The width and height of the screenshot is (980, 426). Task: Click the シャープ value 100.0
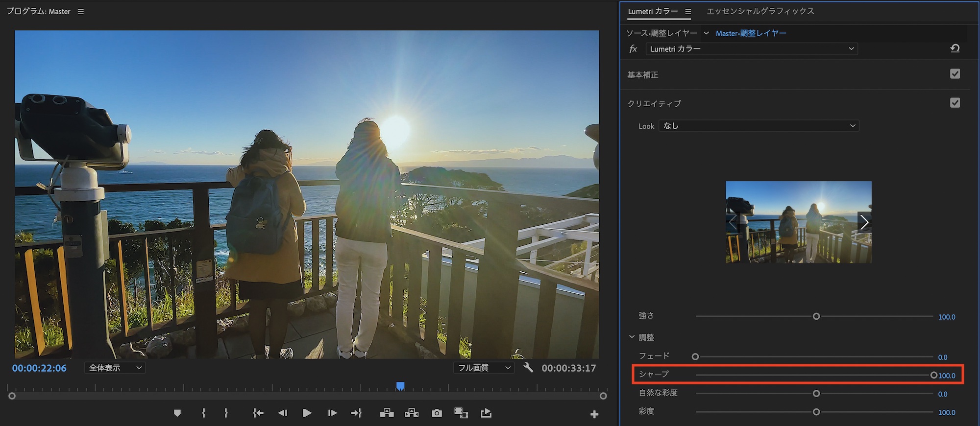tap(947, 376)
